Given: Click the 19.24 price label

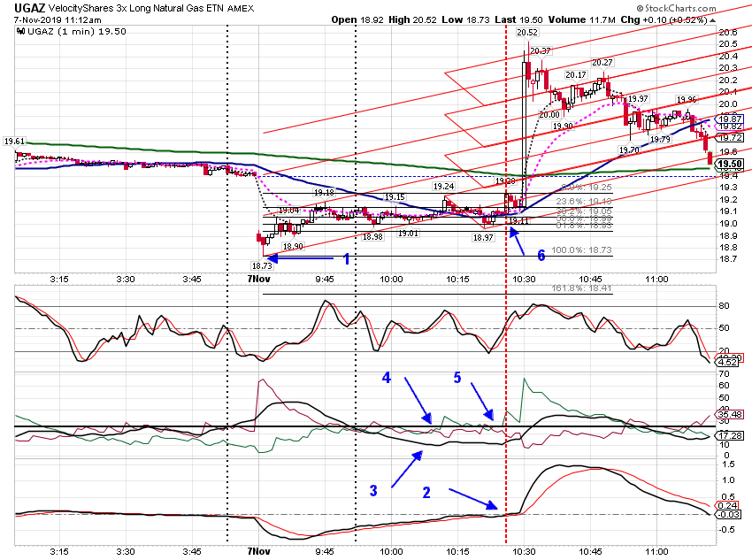Looking at the screenshot, I should tap(443, 187).
